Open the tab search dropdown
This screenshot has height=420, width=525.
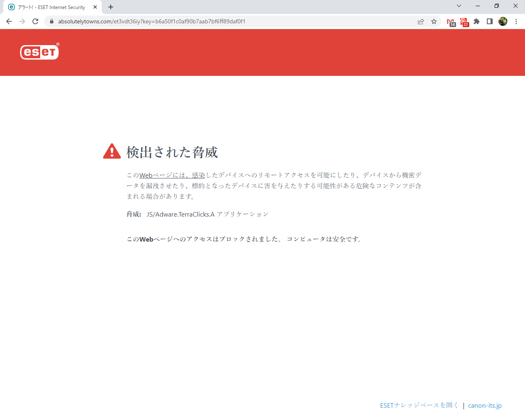pyautogui.click(x=459, y=6)
